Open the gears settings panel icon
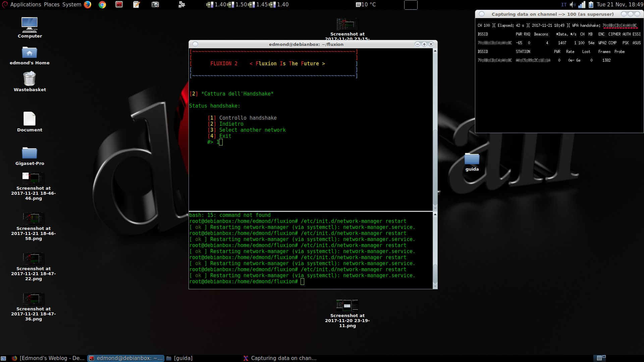This screenshot has width=644, height=362. click(x=182, y=4)
